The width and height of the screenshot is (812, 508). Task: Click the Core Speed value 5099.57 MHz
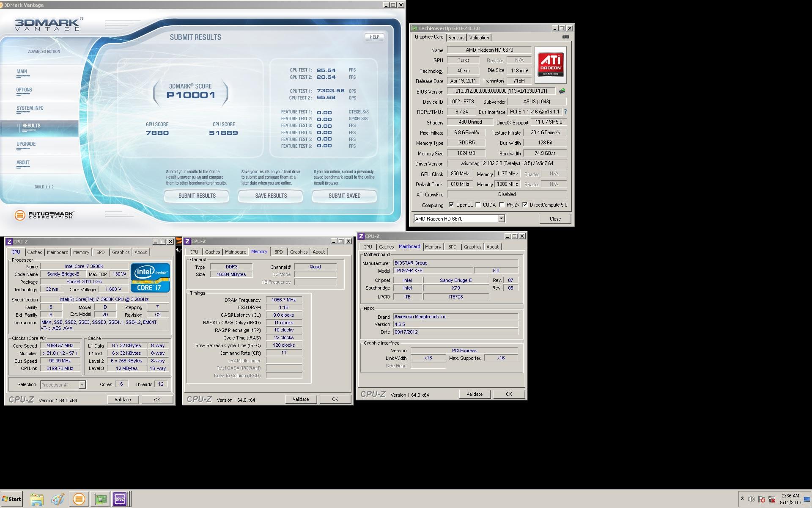(x=60, y=345)
